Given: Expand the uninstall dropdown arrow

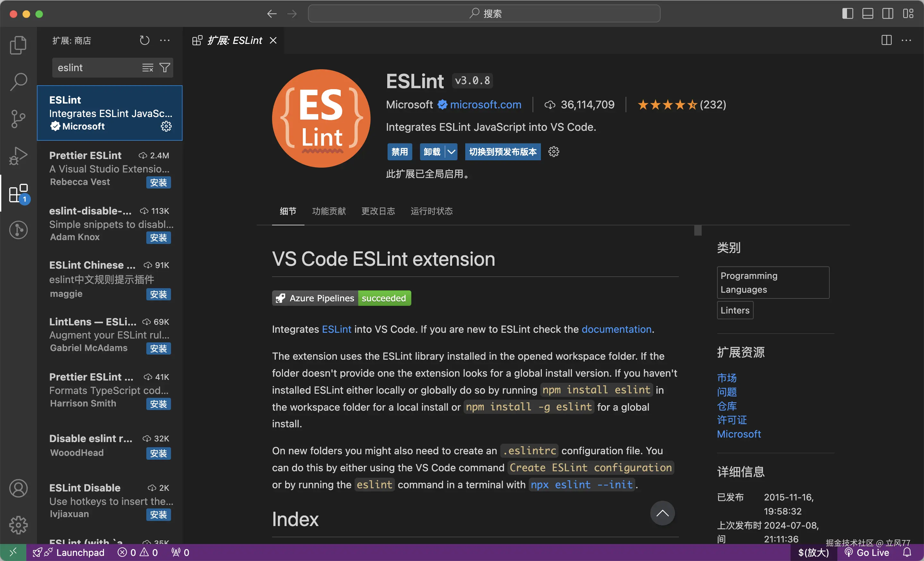Looking at the screenshot, I should [x=451, y=152].
